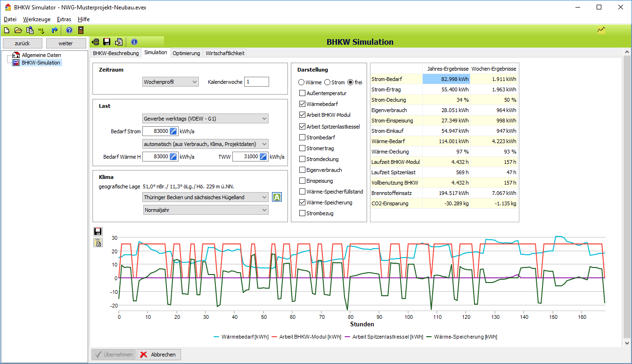Screen dimensions: 632x364
Task: Open a project with the folder icon
Action: point(18,30)
